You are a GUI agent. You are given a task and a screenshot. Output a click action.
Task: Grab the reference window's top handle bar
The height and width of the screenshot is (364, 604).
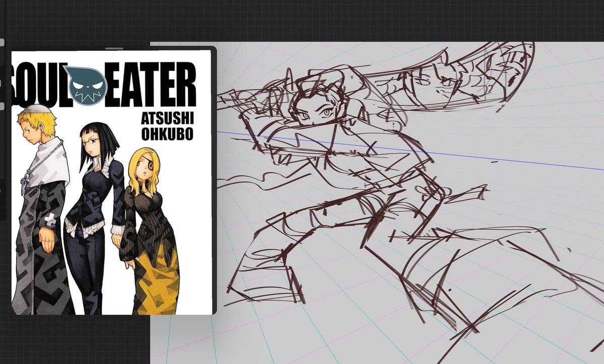pyautogui.click(x=114, y=48)
